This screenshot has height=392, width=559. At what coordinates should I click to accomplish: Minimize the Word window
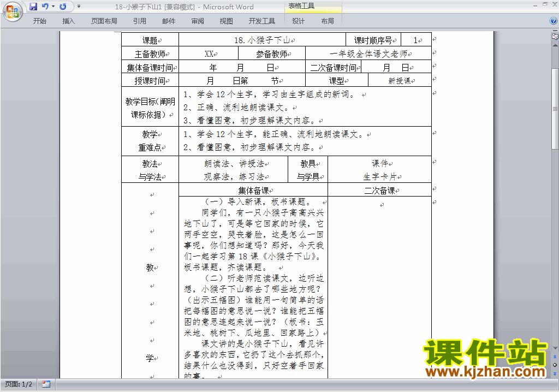click(x=536, y=4)
